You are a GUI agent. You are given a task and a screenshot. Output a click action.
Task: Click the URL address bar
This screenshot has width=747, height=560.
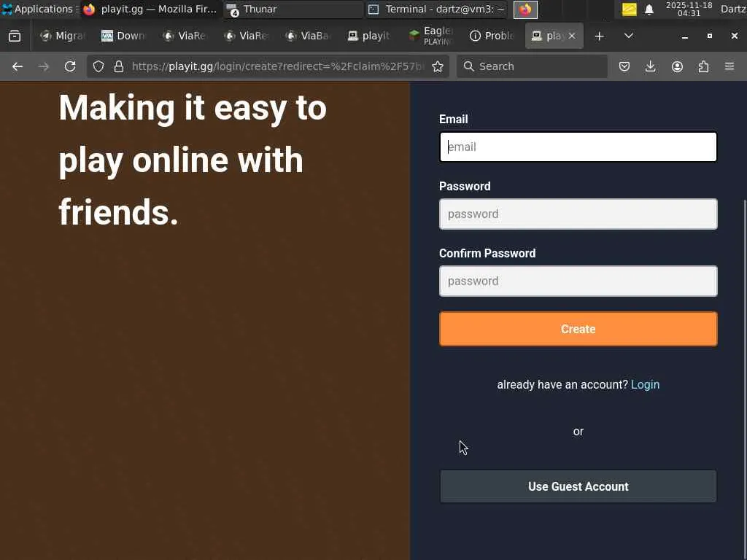click(276, 66)
